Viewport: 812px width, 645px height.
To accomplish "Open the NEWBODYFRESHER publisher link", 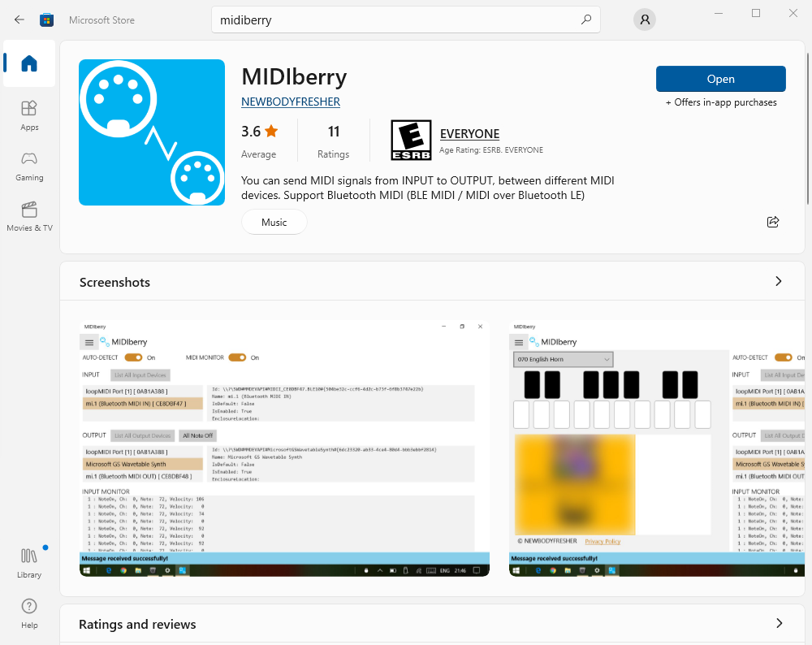I will pyautogui.click(x=291, y=102).
